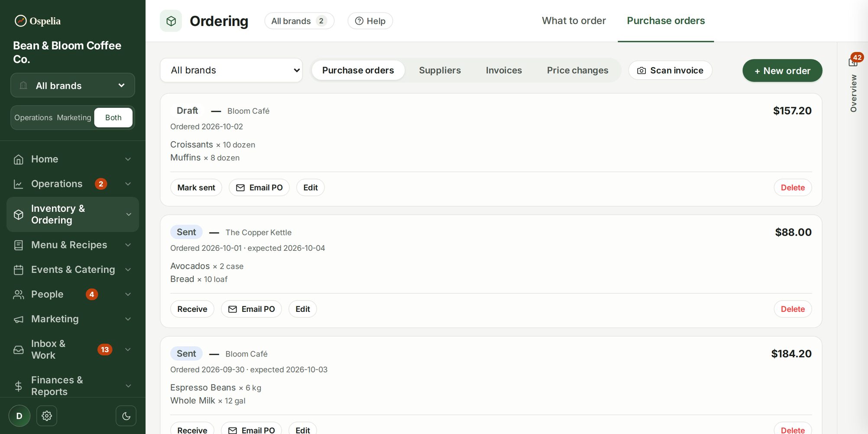This screenshot has height=434, width=868.
Task: Select the Purchase orders top tab
Action: [x=666, y=21]
